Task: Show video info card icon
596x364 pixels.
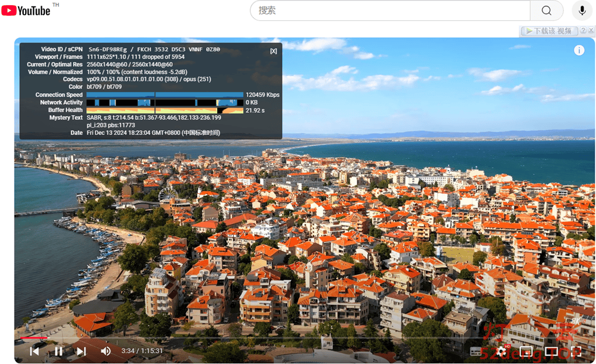Action: tap(579, 51)
